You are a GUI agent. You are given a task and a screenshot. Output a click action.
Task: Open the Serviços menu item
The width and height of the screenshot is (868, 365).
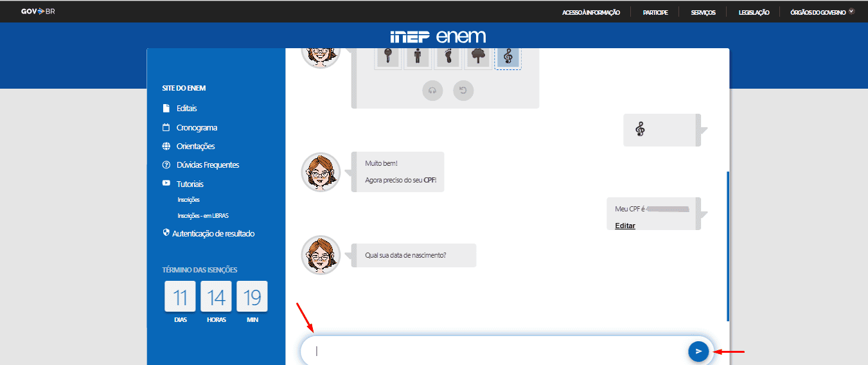(703, 12)
